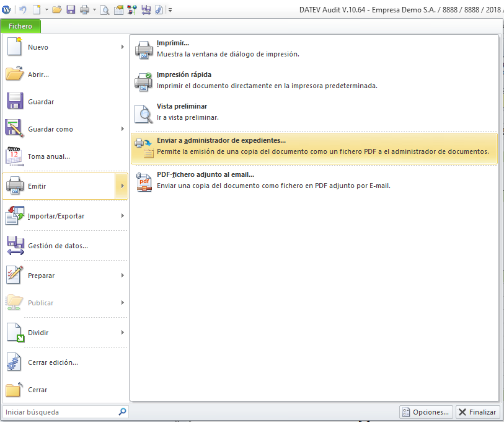Viewport: 504px width, 422px height.
Task: Select the Importar/Exportar menu entry
Action: pyautogui.click(x=65, y=216)
